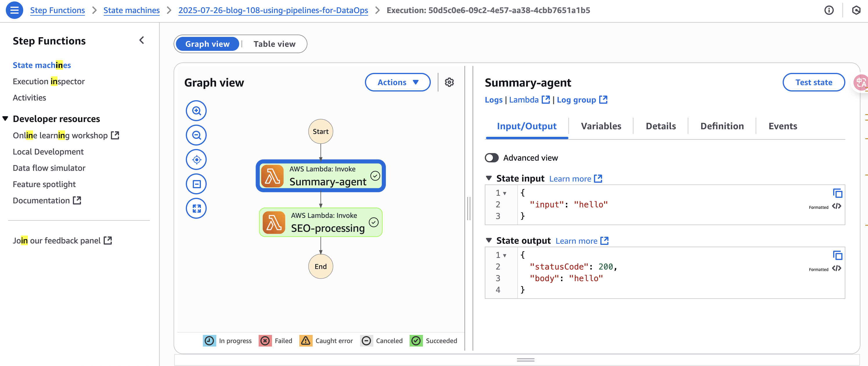
Task: Toggle formatted view for State output
Action: pyautogui.click(x=836, y=268)
